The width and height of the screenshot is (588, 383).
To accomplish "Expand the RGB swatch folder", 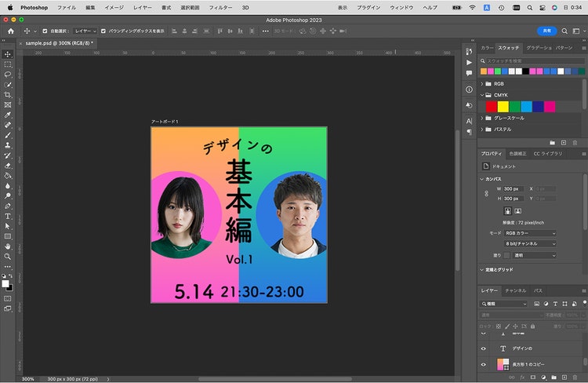I will (x=482, y=84).
